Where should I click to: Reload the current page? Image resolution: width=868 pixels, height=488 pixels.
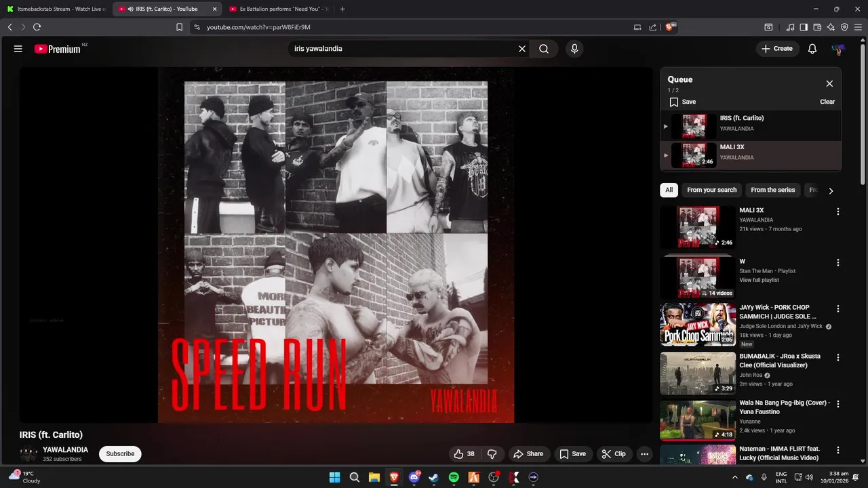click(x=37, y=27)
